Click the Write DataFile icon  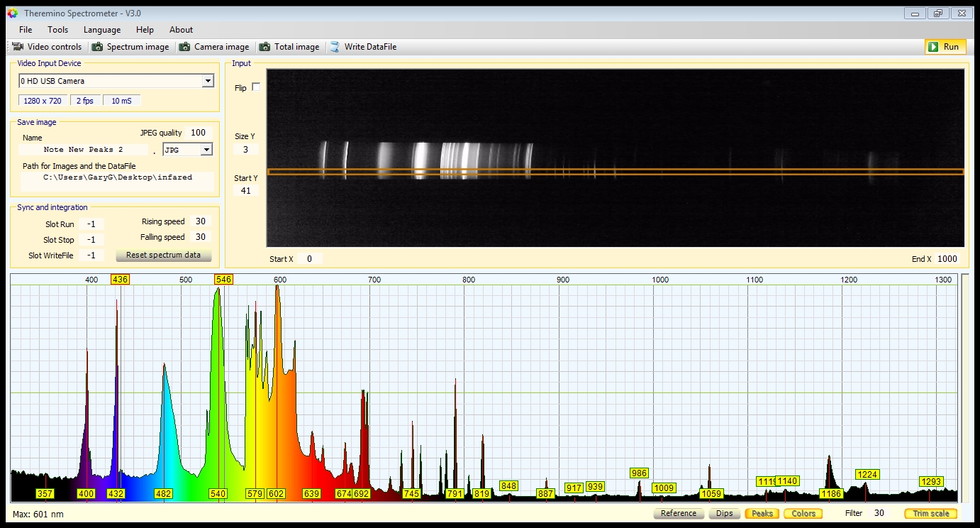tap(335, 47)
